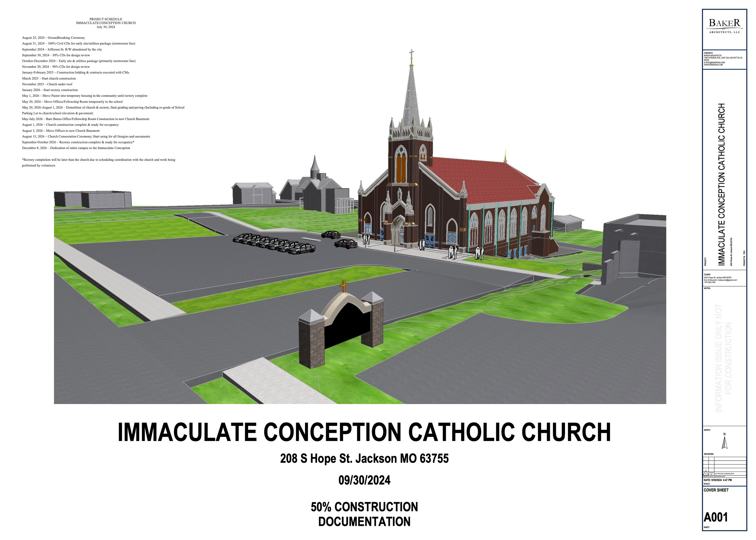Click the 09/30/2024 date below address
This screenshot has width=756, height=540.
click(364, 480)
